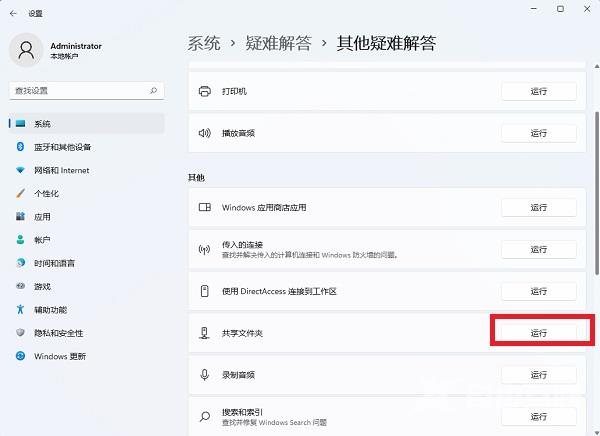Click the privacy shield icon
Image resolution: width=600 pixels, height=436 pixels.
(x=20, y=332)
